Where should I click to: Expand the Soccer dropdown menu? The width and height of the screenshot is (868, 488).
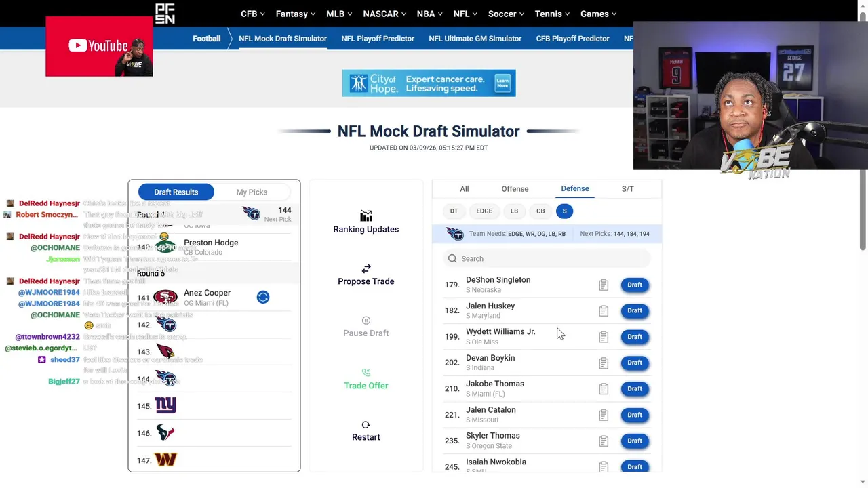[x=507, y=14]
